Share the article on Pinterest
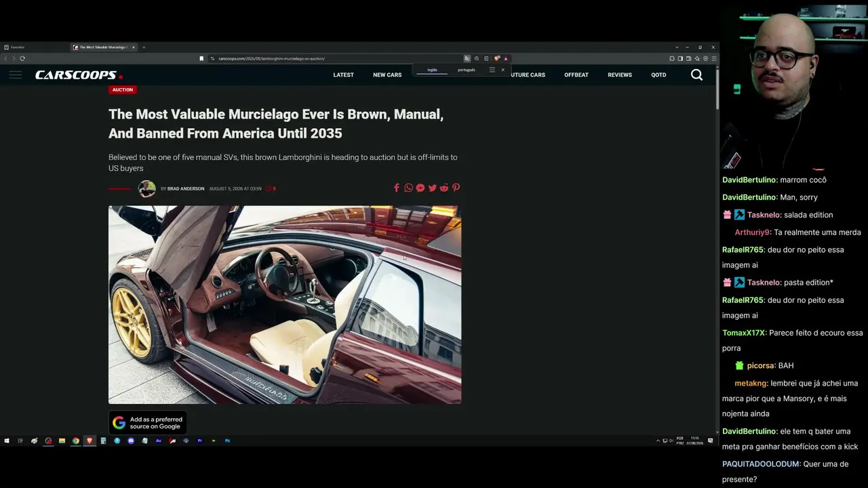 coord(456,188)
